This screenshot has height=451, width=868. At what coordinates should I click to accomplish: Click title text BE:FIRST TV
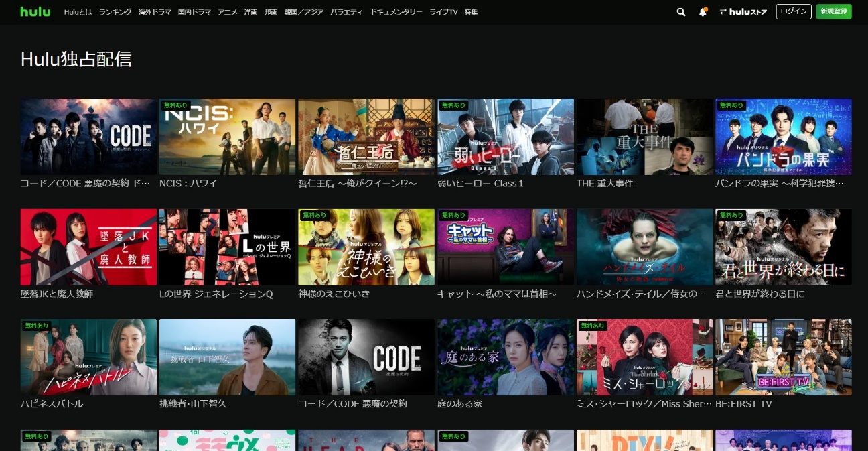[x=743, y=404]
